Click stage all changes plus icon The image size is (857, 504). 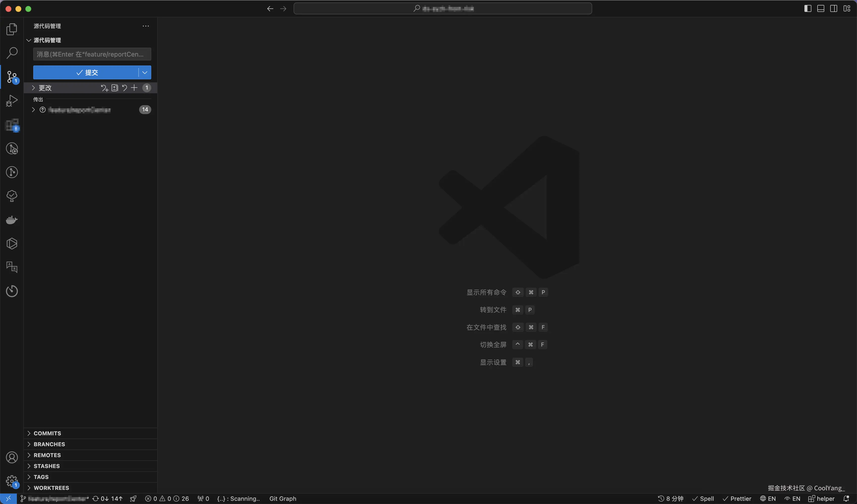click(x=134, y=88)
